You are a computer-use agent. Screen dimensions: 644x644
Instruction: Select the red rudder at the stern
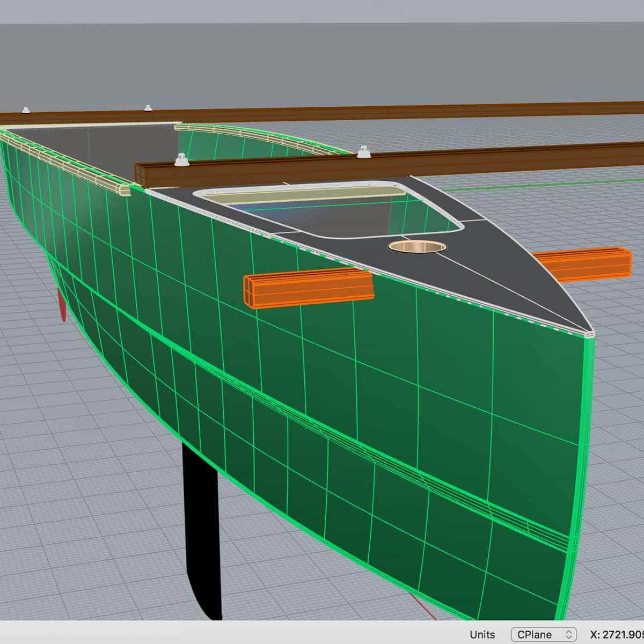(x=63, y=305)
